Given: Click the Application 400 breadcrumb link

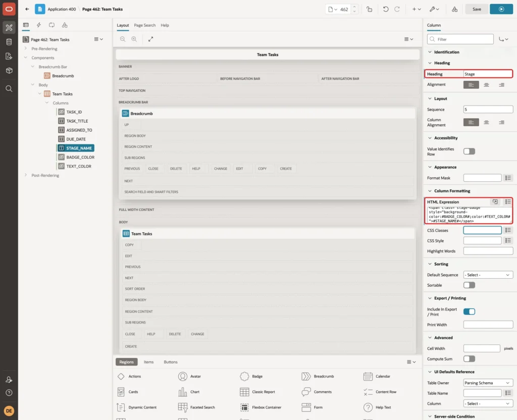Looking at the screenshot, I should pyautogui.click(x=62, y=9).
